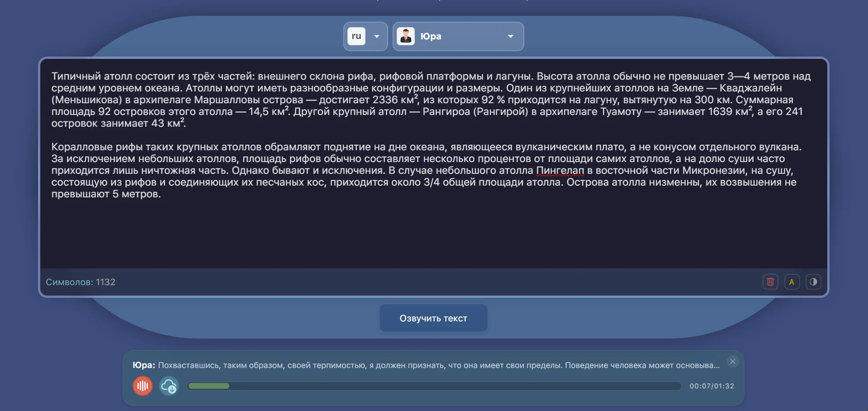Expand the language dropdown arrow
Image resolution: width=868 pixels, height=411 pixels.
pos(377,36)
